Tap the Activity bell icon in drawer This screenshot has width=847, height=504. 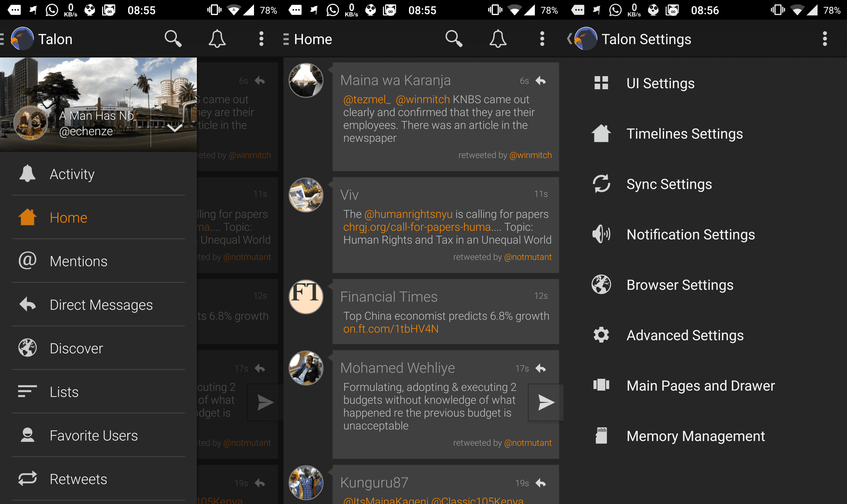coord(28,174)
